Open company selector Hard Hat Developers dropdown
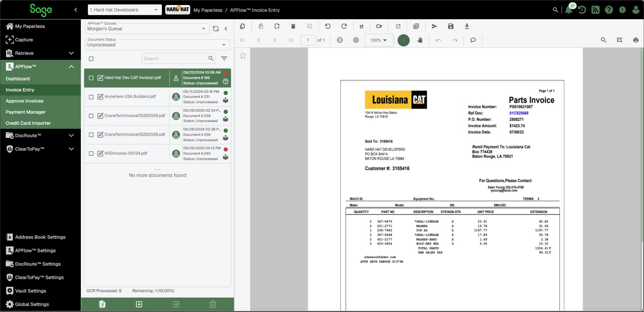Viewport: 644px width, 312px height. click(x=125, y=10)
